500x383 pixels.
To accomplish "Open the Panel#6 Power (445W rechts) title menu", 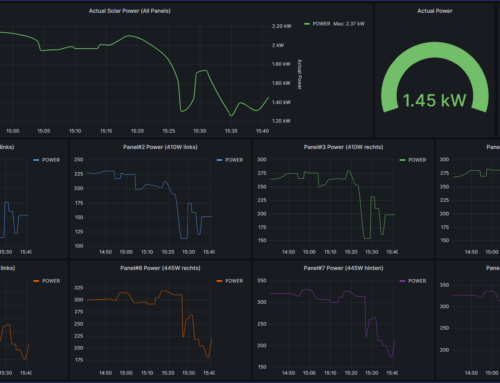I will [160, 268].
